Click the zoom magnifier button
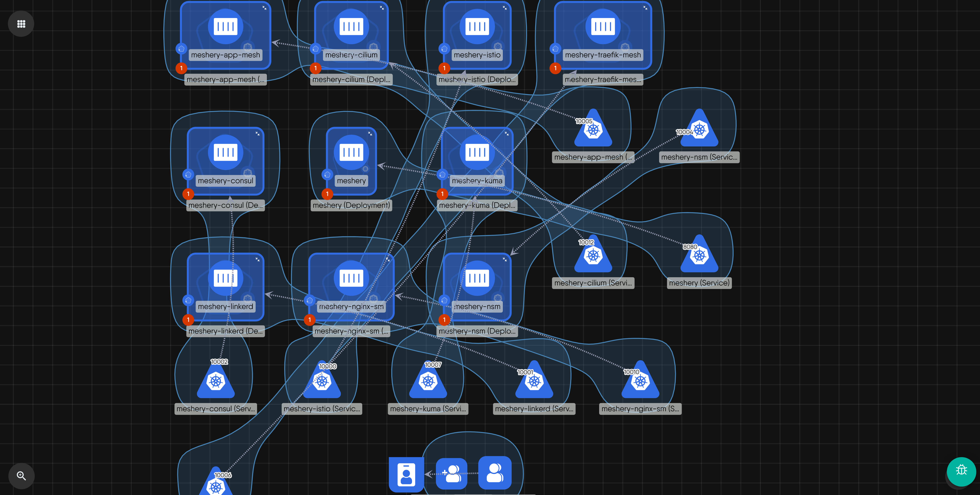The image size is (980, 495). tap(21, 476)
